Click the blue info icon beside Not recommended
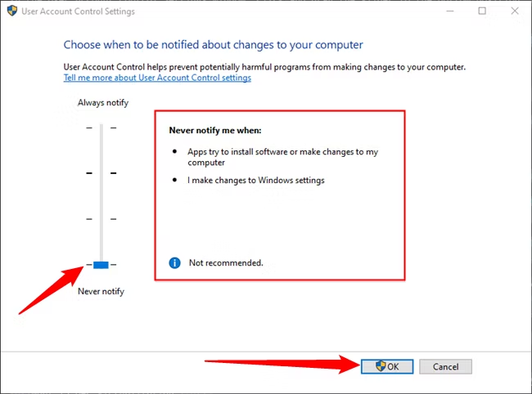The width and height of the screenshot is (532, 394). (x=174, y=263)
